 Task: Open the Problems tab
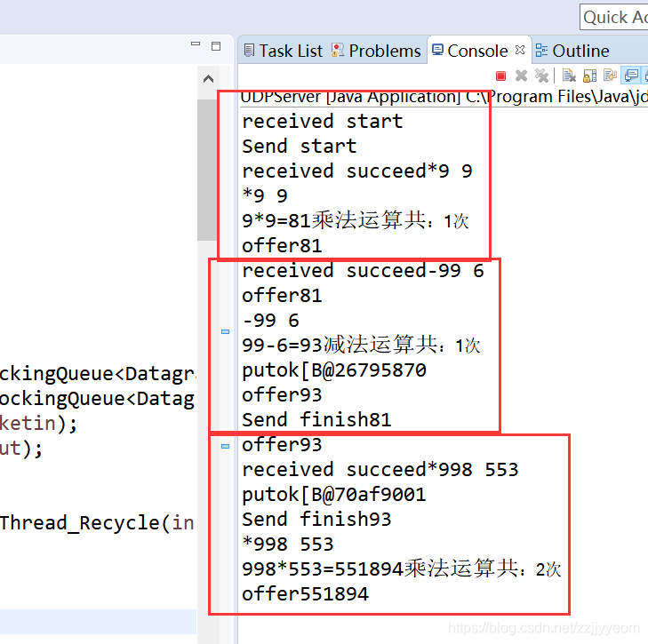tap(376, 51)
